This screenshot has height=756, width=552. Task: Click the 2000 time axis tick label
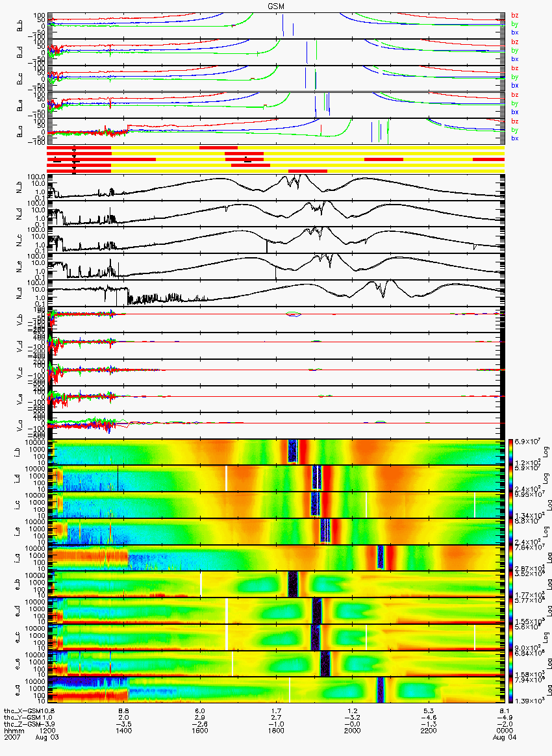(353, 731)
